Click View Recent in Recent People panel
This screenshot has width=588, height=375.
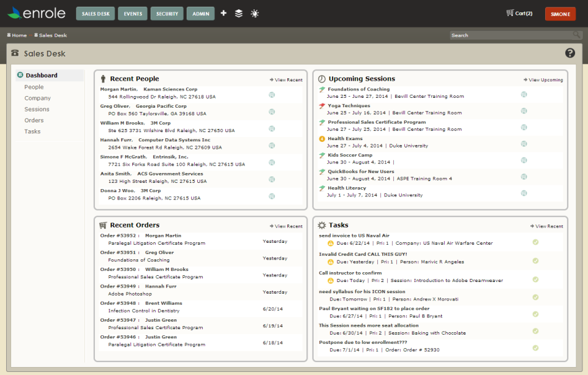click(x=286, y=80)
